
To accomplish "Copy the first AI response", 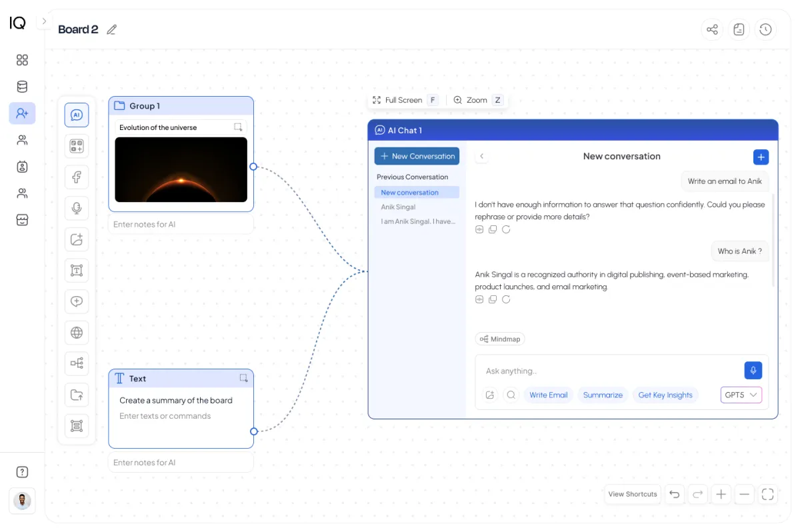I will point(493,229).
